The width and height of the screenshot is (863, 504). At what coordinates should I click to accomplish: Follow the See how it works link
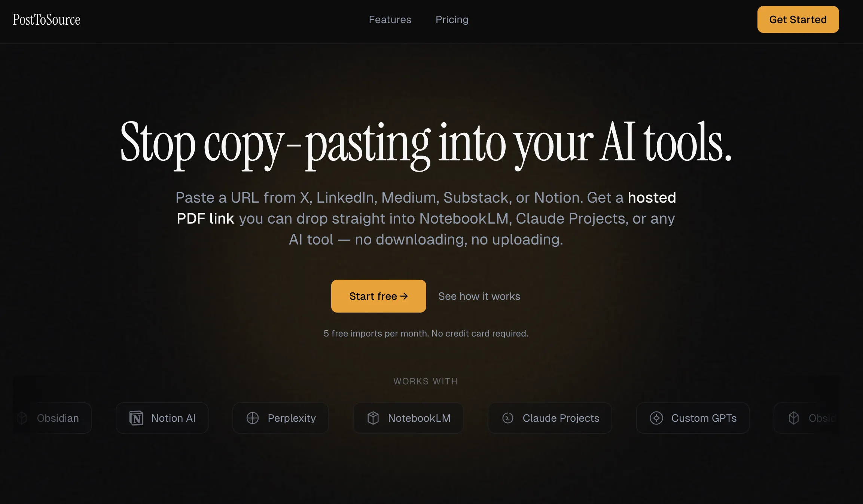point(479,296)
